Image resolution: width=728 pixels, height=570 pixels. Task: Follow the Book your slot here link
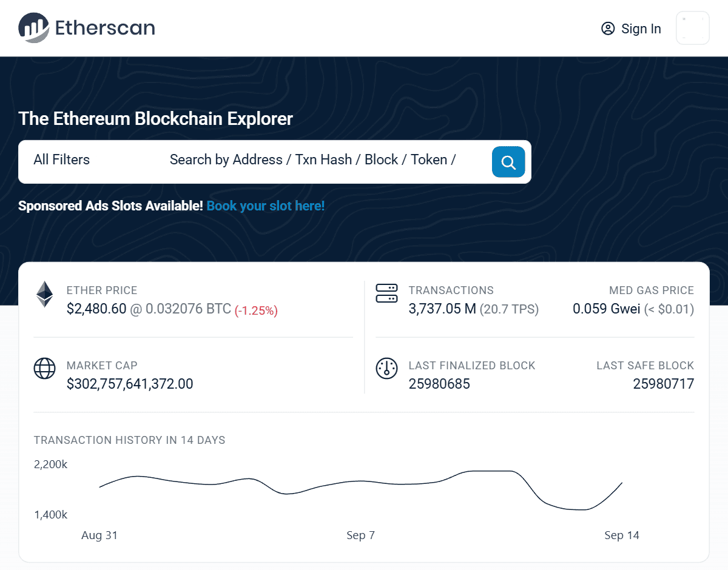[266, 206]
